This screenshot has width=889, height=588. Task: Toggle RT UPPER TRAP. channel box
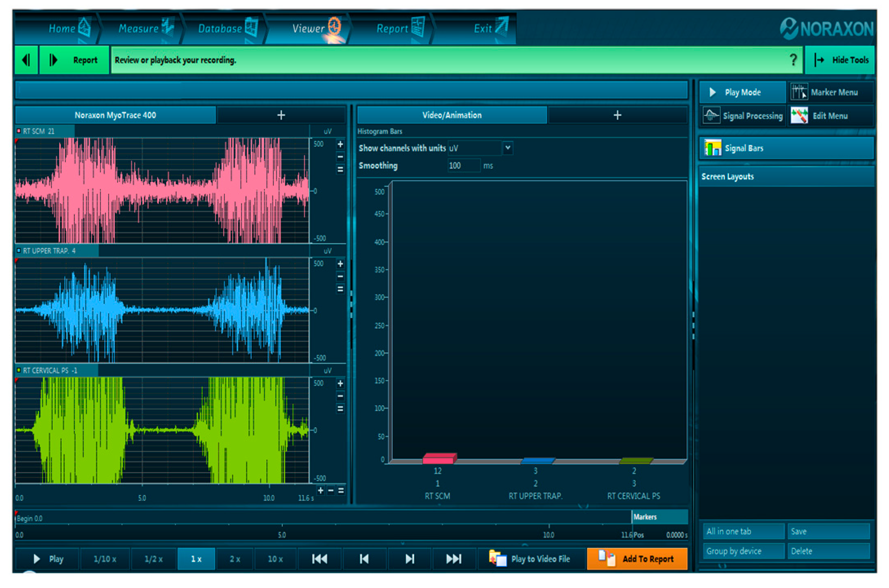pos(19,251)
